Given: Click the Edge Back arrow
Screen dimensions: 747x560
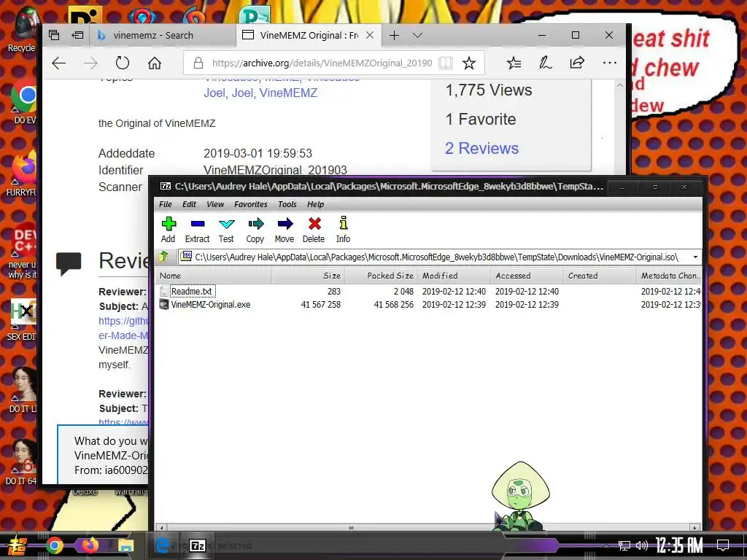Looking at the screenshot, I should coord(58,63).
